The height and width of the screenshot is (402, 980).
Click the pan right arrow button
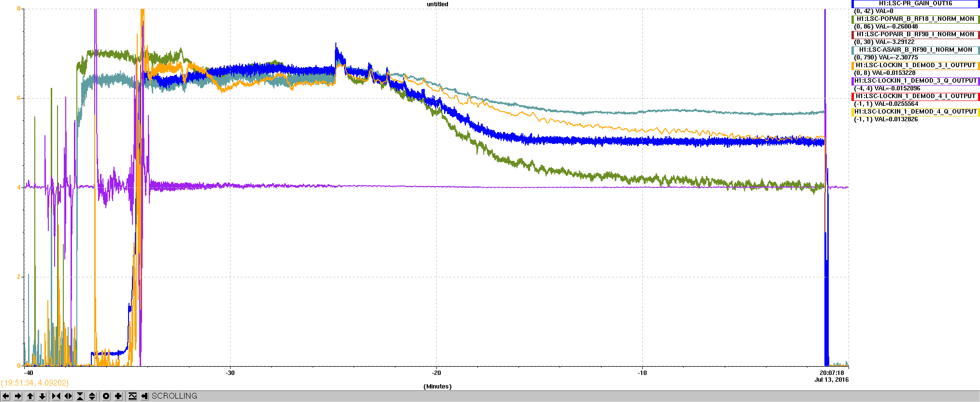[x=18, y=396]
